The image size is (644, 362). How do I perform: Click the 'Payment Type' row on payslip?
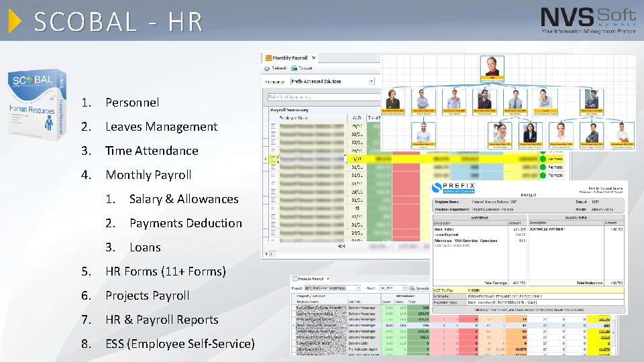pos(529,302)
